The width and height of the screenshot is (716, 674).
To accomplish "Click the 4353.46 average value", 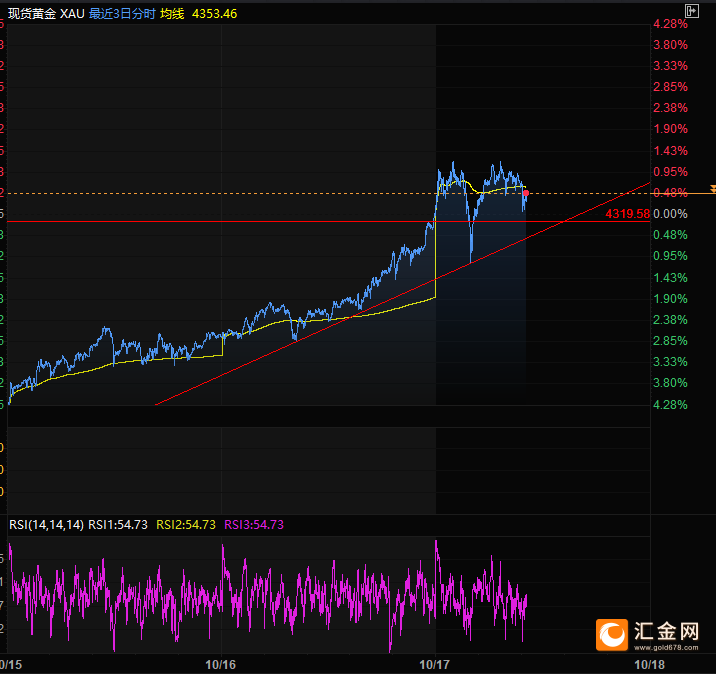I will pyautogui.click(x=214, y=14).
